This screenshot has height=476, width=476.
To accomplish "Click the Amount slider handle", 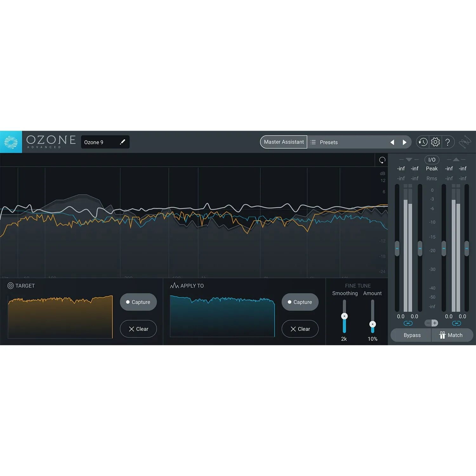I will 373,324.
